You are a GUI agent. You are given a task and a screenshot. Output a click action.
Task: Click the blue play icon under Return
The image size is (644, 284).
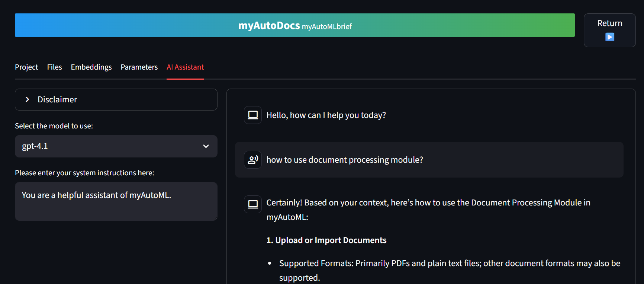(609, 37)
